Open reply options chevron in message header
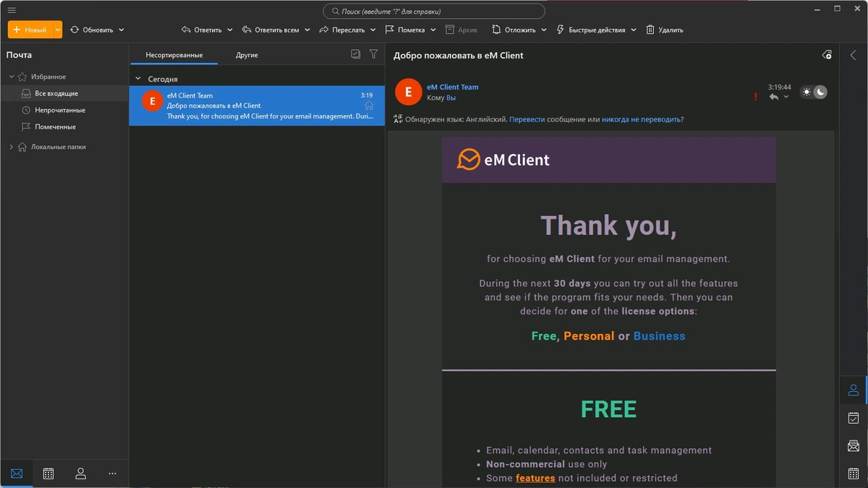This screenshot has width=868, height=488. point(786,97)
